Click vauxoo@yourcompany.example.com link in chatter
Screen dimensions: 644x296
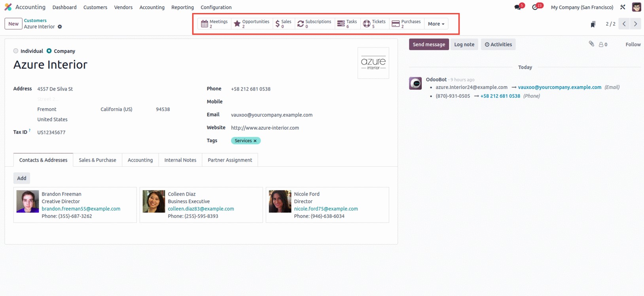559,87
